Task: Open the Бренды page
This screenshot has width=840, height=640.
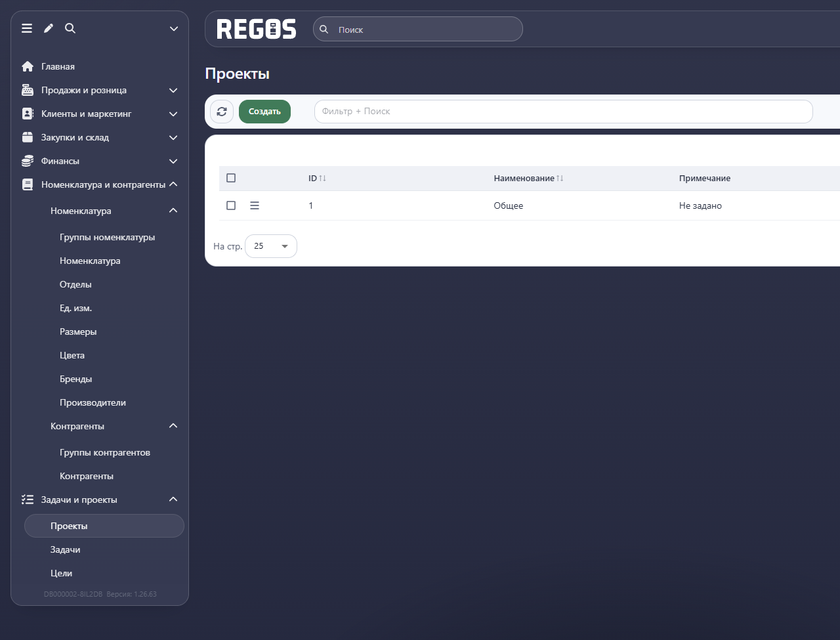Action: point(75,379)
